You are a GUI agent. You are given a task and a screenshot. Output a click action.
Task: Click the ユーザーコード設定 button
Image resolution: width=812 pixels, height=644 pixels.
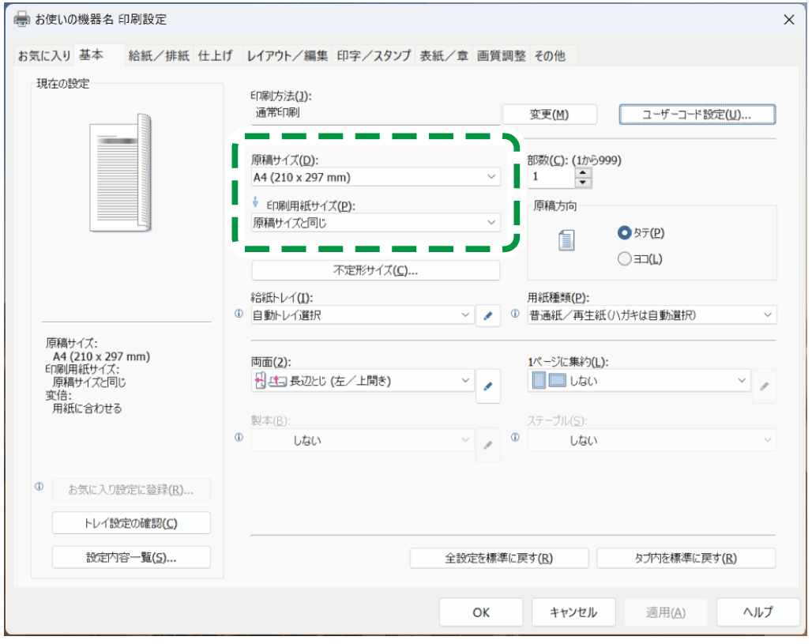pos(697,115)
